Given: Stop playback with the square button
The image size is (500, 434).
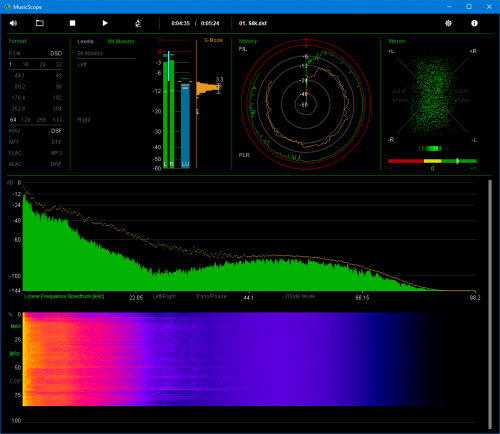Looking at the screenshot, I should [x=72, y=23].
